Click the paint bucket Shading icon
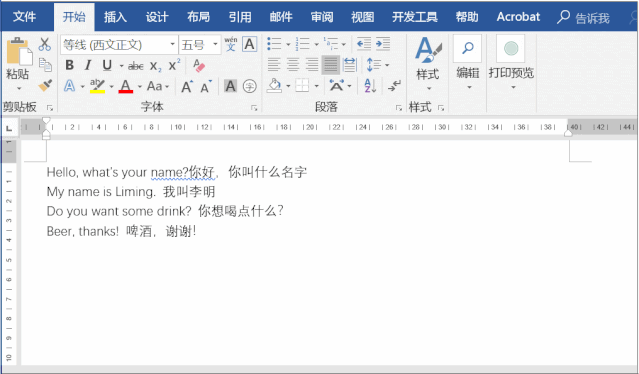The image size is (639, 374). [274, 86]
